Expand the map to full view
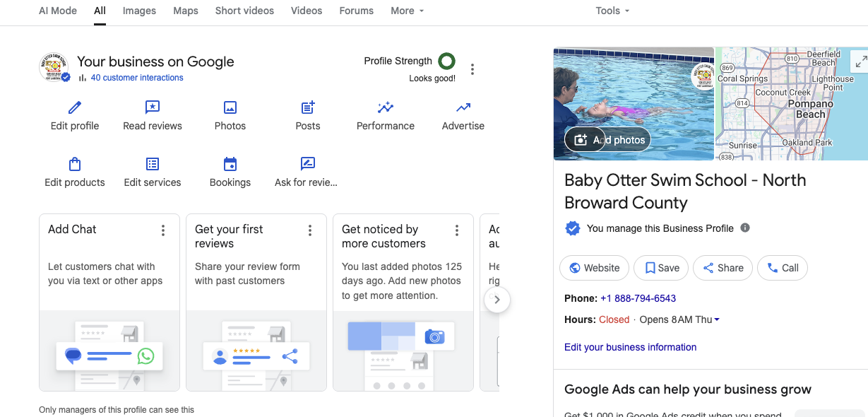868x417 pixels. [861, 61]
